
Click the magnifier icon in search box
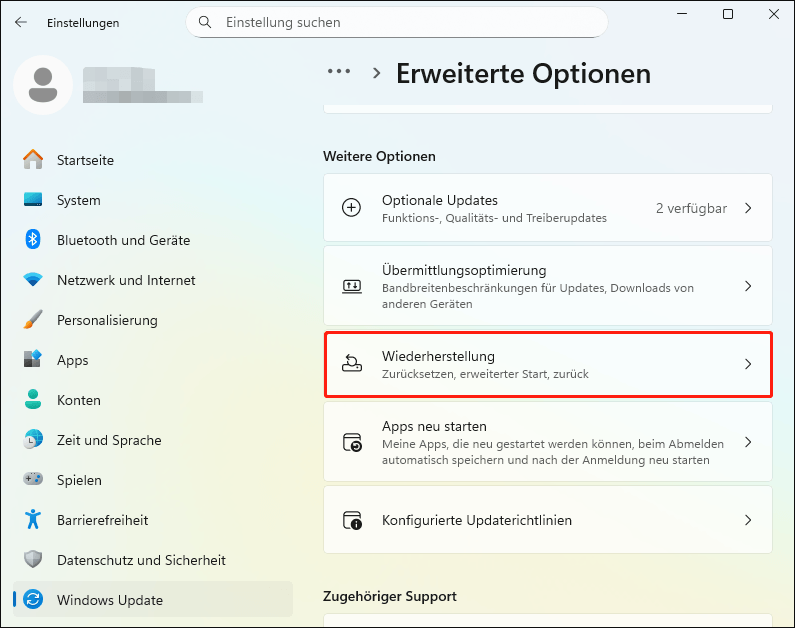pos(205,22)
